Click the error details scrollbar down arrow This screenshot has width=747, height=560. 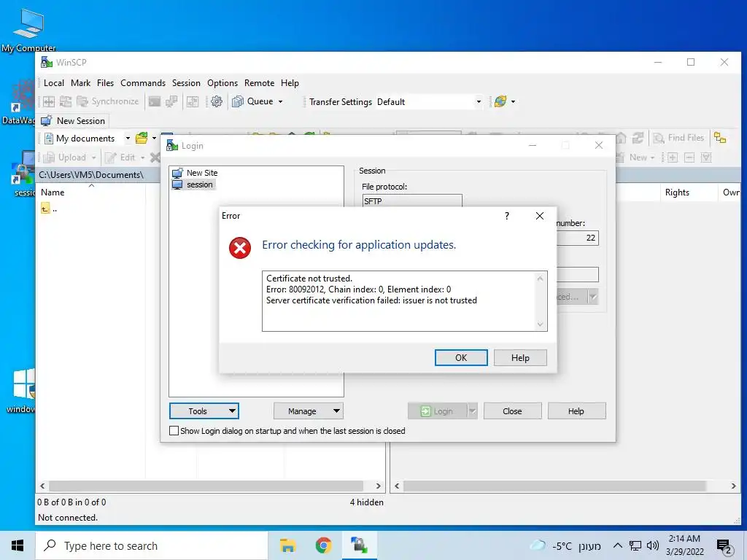click(x=540, y=324)
